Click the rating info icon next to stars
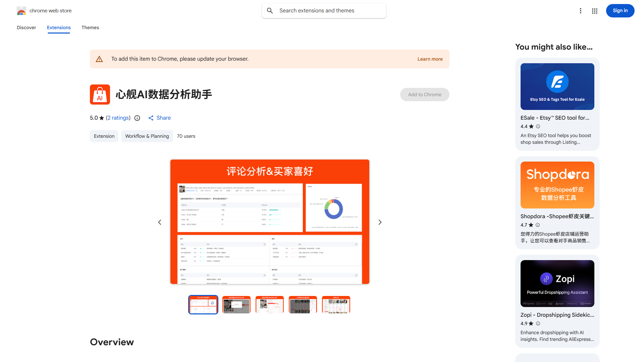 137,118
